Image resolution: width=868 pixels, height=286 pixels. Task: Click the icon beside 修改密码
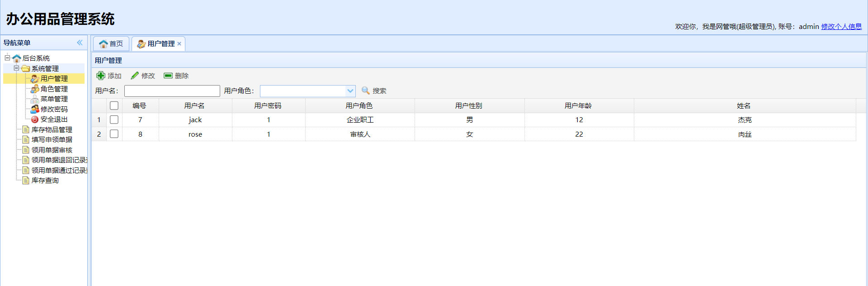[35, 109]
